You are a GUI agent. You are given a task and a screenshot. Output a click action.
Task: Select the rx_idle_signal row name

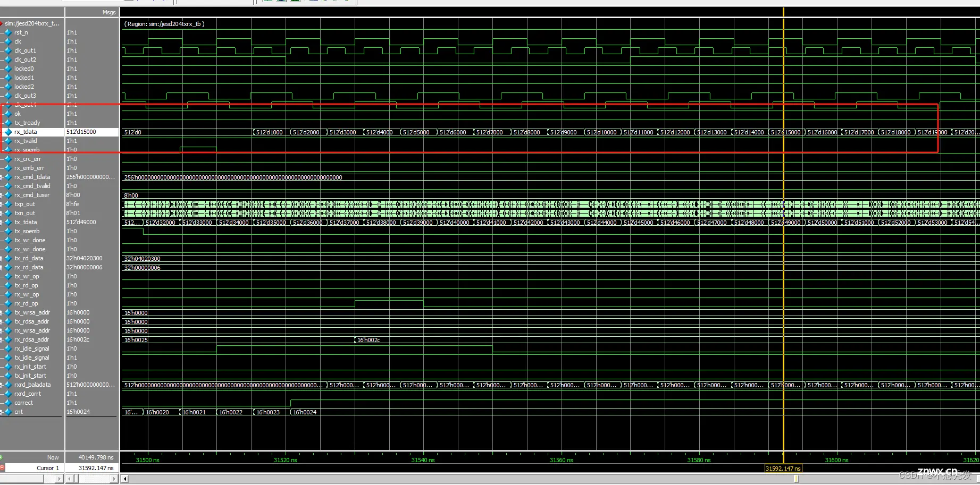[x=32, y=348]
